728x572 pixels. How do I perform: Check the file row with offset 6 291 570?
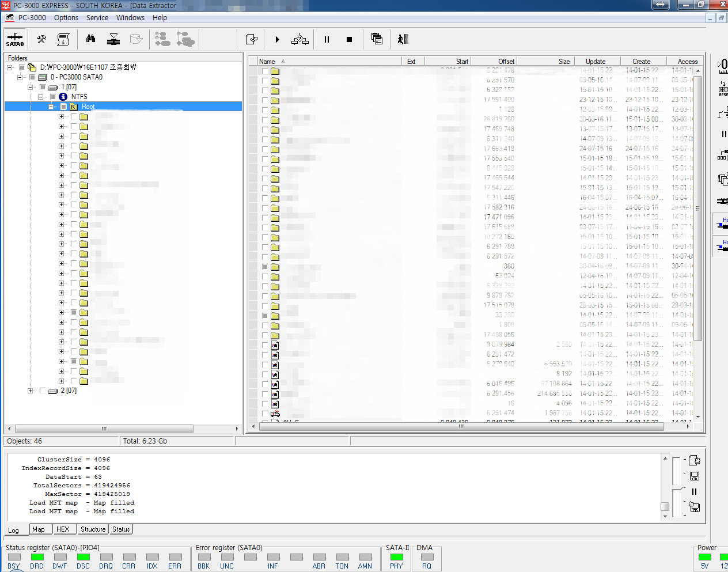pyautogui.click(x=265, y=81)
